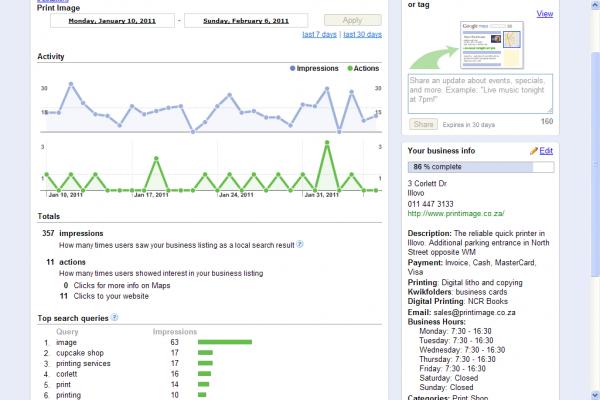Click Edit link for your business info
This screenshot has height=400, width=600.
pyautogui.click(x=546, y=150)
